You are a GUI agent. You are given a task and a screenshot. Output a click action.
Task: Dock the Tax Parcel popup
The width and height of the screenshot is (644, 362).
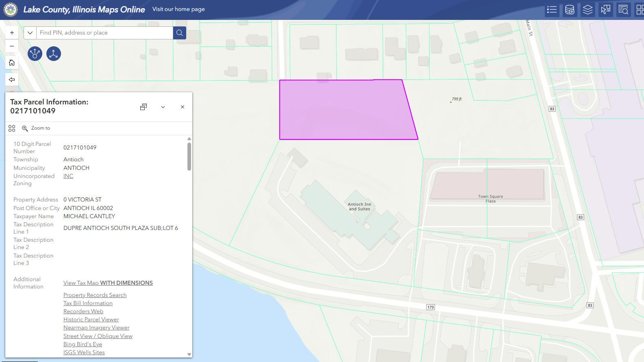144,107
